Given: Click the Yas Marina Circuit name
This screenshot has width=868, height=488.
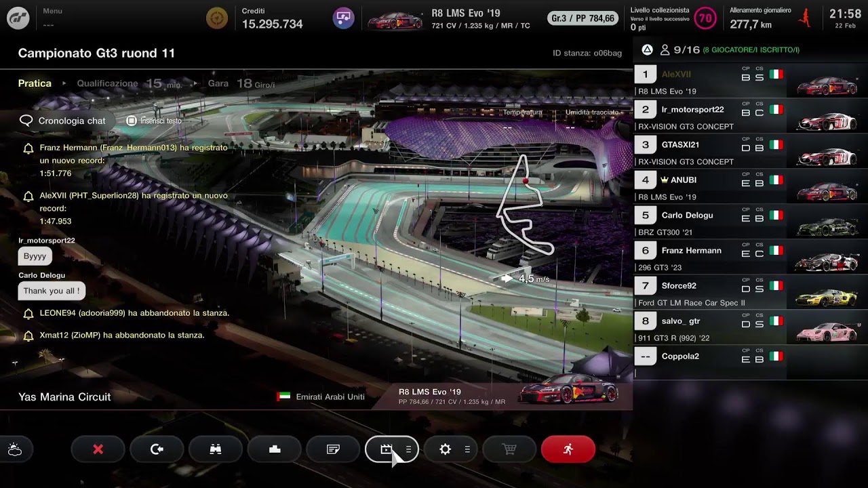Looking at the screenshot, I should (x=64, y=397).
